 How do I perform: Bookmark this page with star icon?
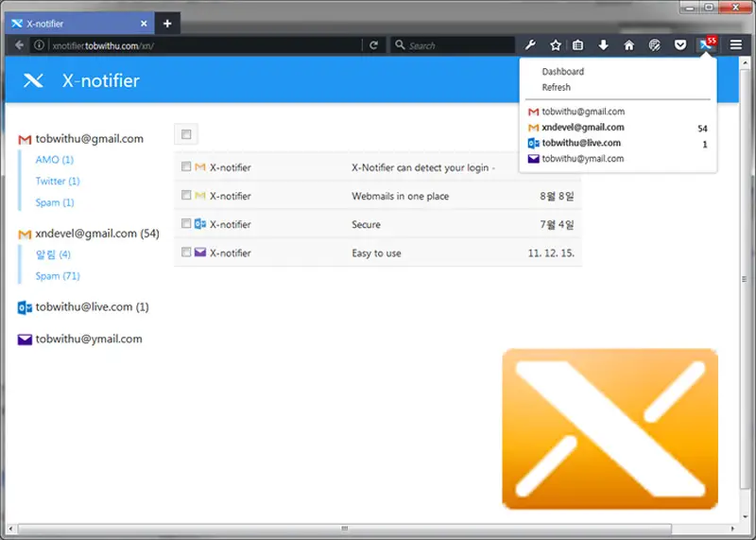[556, 45]
